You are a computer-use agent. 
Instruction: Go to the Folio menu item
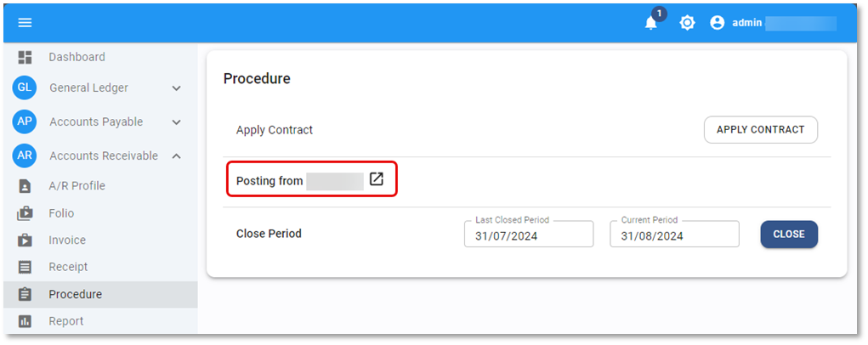61,213
